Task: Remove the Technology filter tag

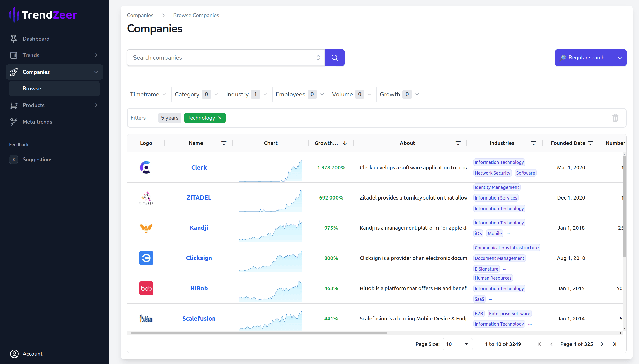Action: pyautogui.click(x=220, y=118)
